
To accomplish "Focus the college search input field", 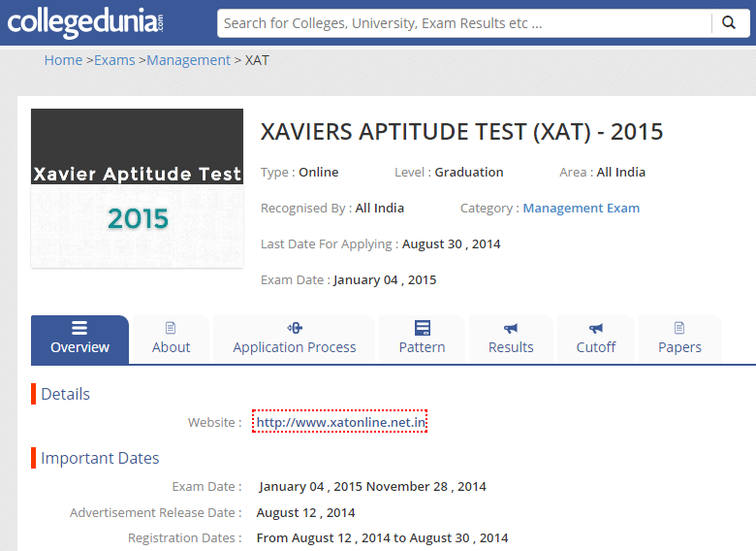I will pos(465,23).
